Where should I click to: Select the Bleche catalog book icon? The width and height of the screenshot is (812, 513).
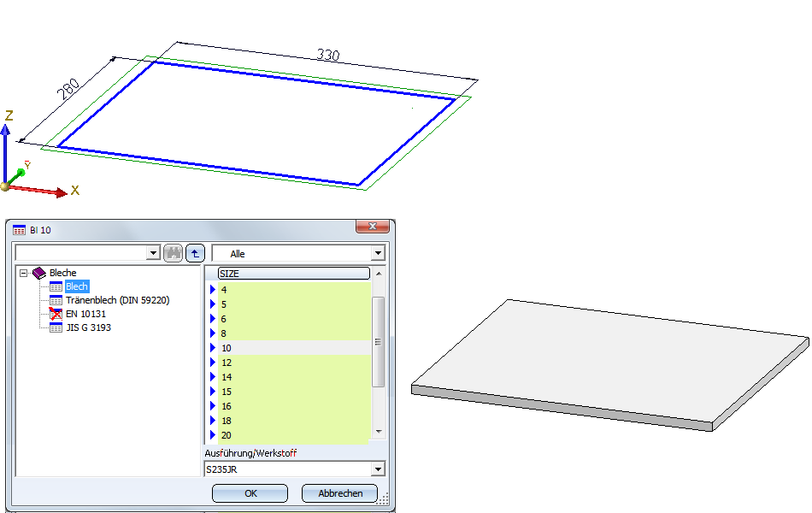[x=38, y=273]
